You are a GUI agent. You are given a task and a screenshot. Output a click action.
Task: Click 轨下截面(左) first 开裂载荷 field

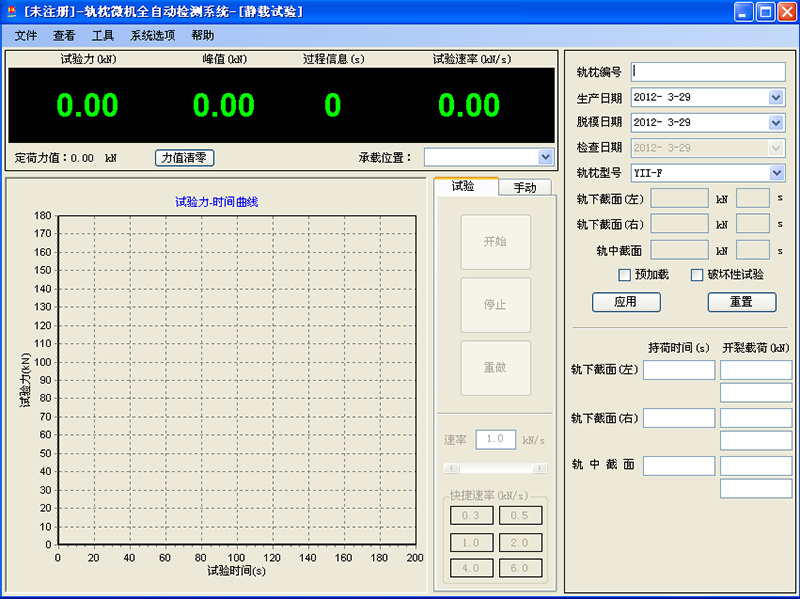point(756,370)
